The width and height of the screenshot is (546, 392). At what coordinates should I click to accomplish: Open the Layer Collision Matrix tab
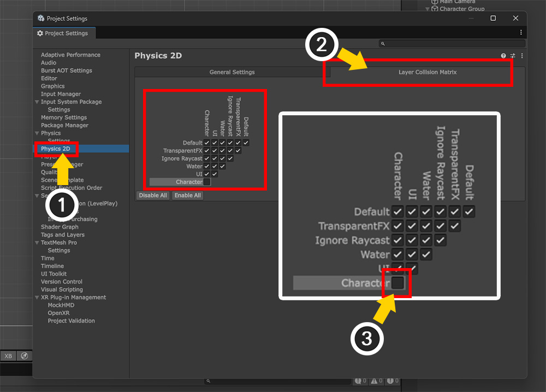(427, 72)
